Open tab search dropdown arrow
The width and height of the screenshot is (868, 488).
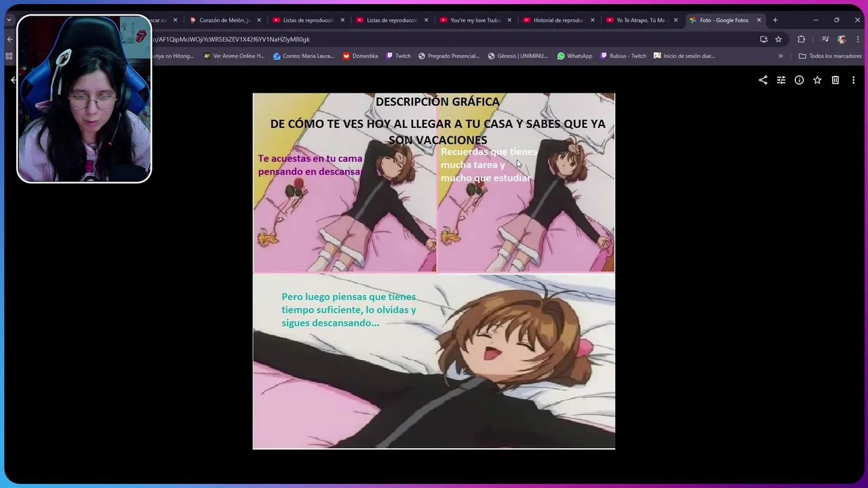pyautogui.click(x=9, y=20)
